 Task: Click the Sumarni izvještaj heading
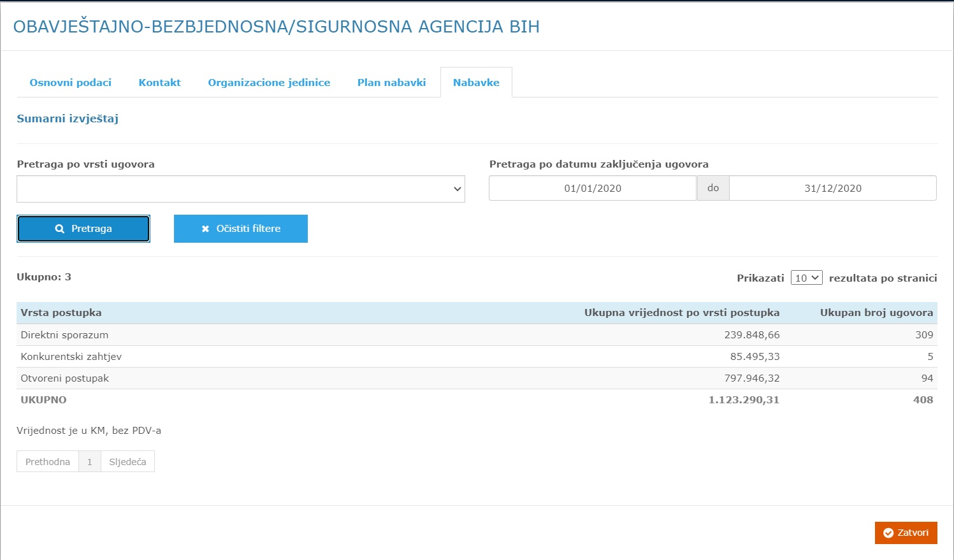click(68, 118)
